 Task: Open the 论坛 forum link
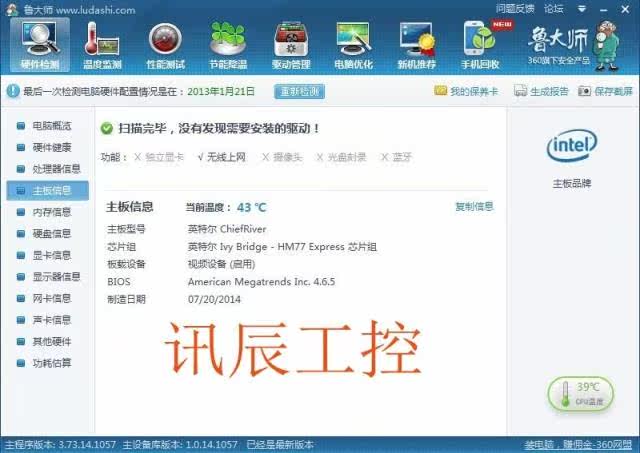click(x=553, y=9)
